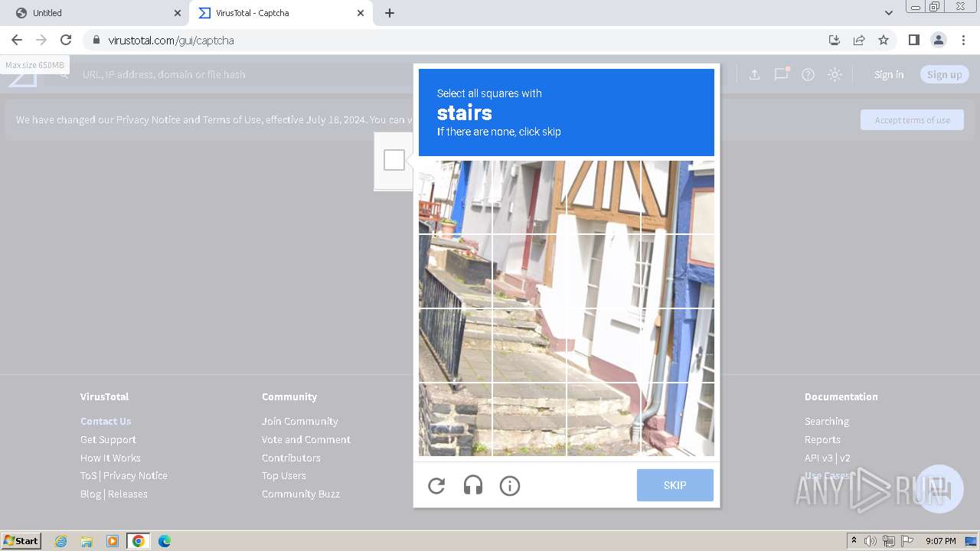This screenshot has height=551, width=980.
Task: Open system tray volume icon
Action: [x=871, y=541]
